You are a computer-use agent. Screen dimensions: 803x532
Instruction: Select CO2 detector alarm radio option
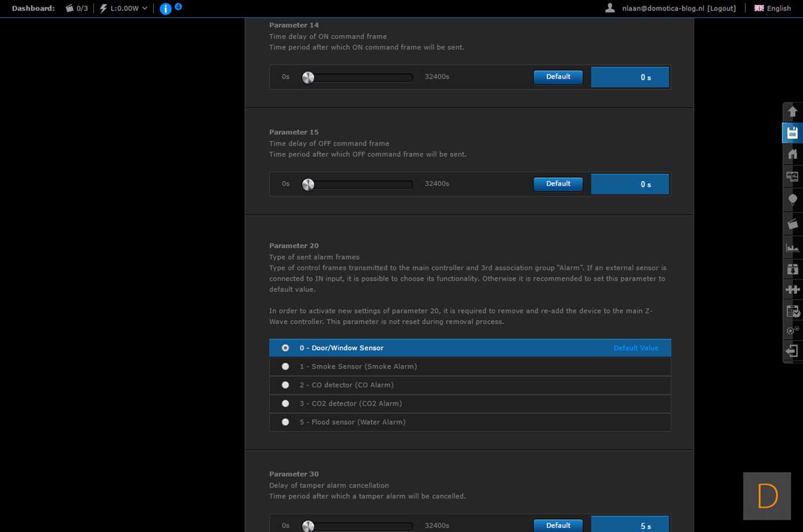[285, 404]
